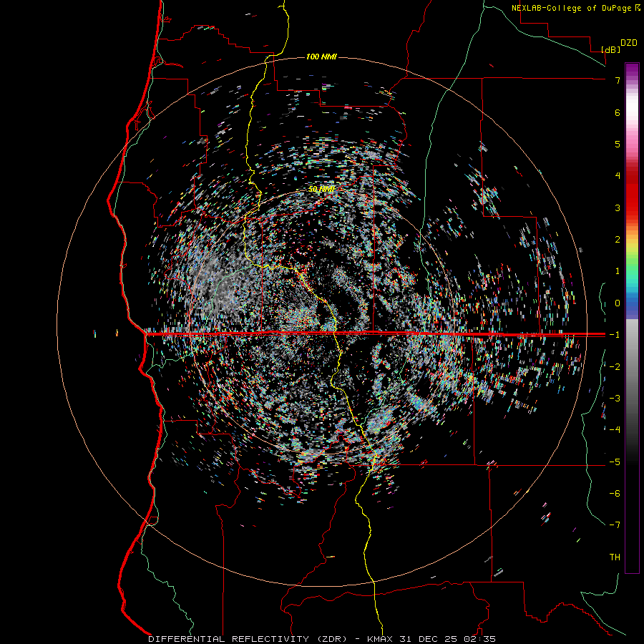Click the [dB] units label
Viewport: 644px width, 644px height.
coord(611,49)
